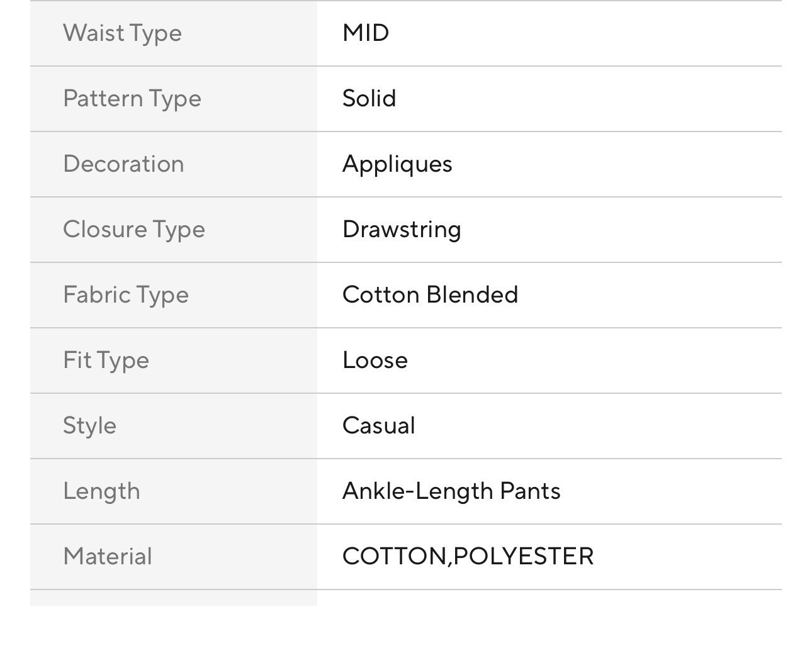Select the COTTON,POLYESTER material value
The width and height of the screenshot is (812, 670).
coord(468,556)
